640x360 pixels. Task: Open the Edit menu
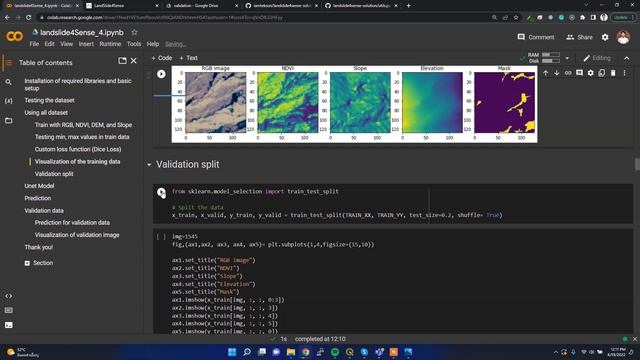click(49, 44)
